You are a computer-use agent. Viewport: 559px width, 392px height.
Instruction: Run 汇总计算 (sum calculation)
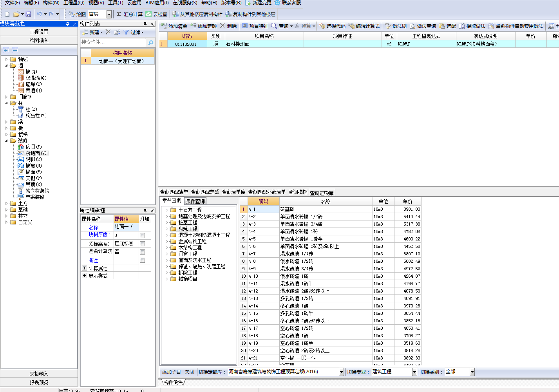tap(129, 14)
